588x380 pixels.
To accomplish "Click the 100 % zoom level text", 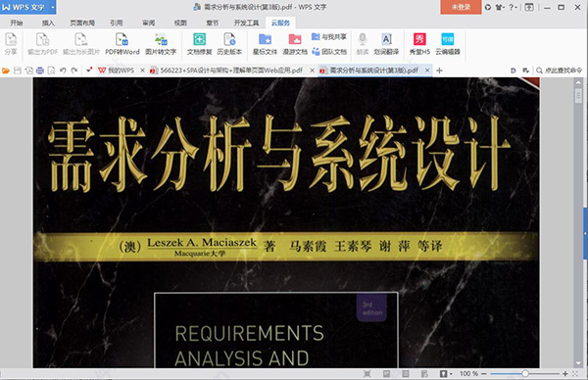I will (x=468, y=373).
